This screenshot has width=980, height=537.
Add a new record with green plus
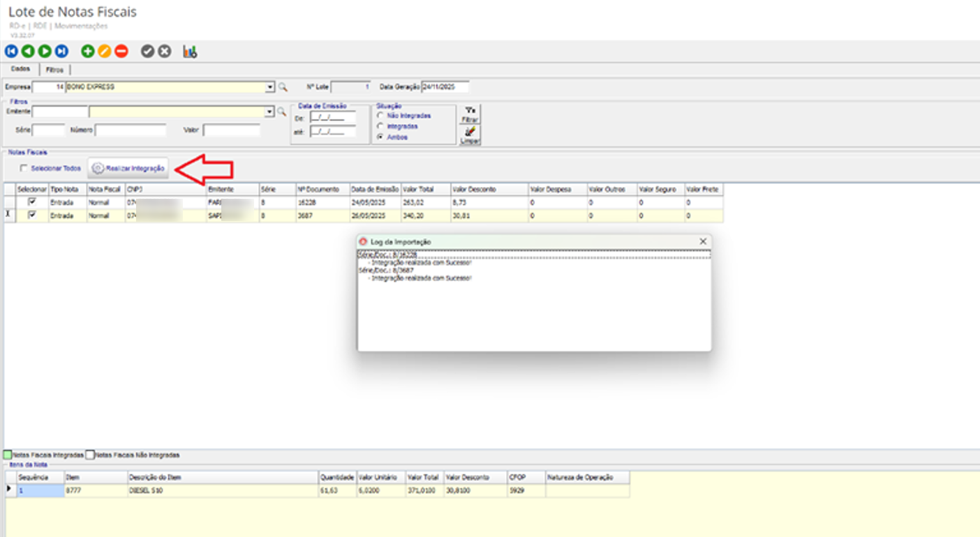pos(87,51)
